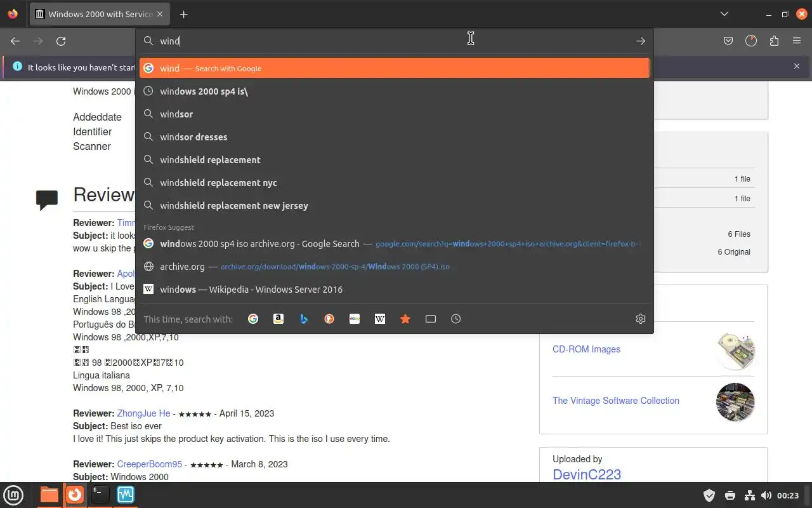
Task: Dismiss the notification bar with X
Action: click(x=797, y=66)
